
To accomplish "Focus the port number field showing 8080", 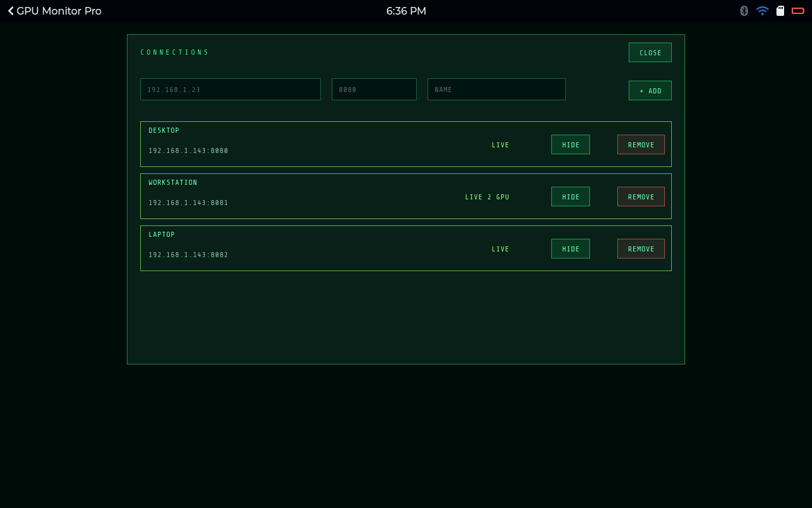I will coord(374,90).
